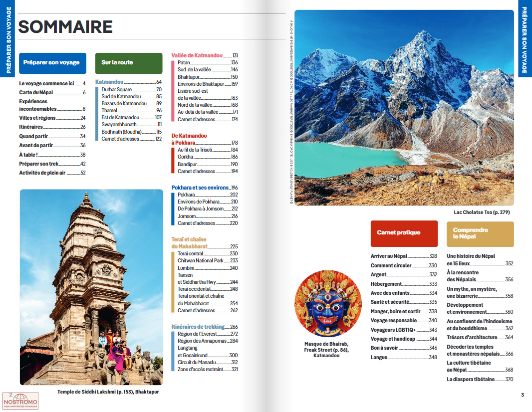
Task: Select the 'Région de l'Everest' entry
Action: [208, 334]
